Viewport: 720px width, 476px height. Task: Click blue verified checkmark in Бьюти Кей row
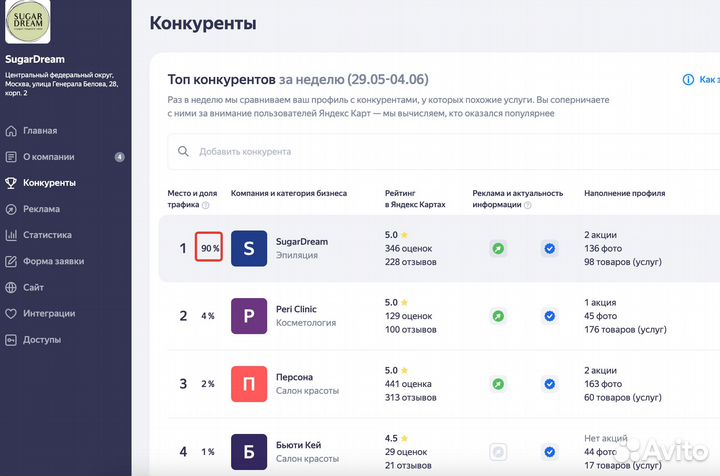[x=550, y=452]
